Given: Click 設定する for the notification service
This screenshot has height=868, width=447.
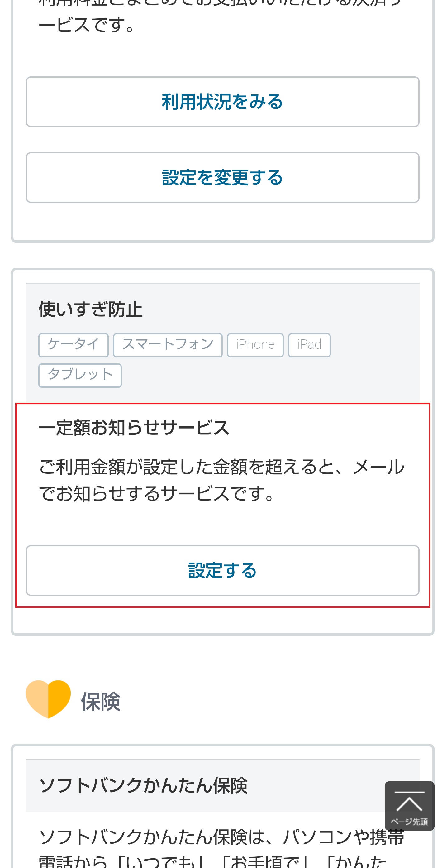Looking at the screenshot, I should (x=223, y=570).
